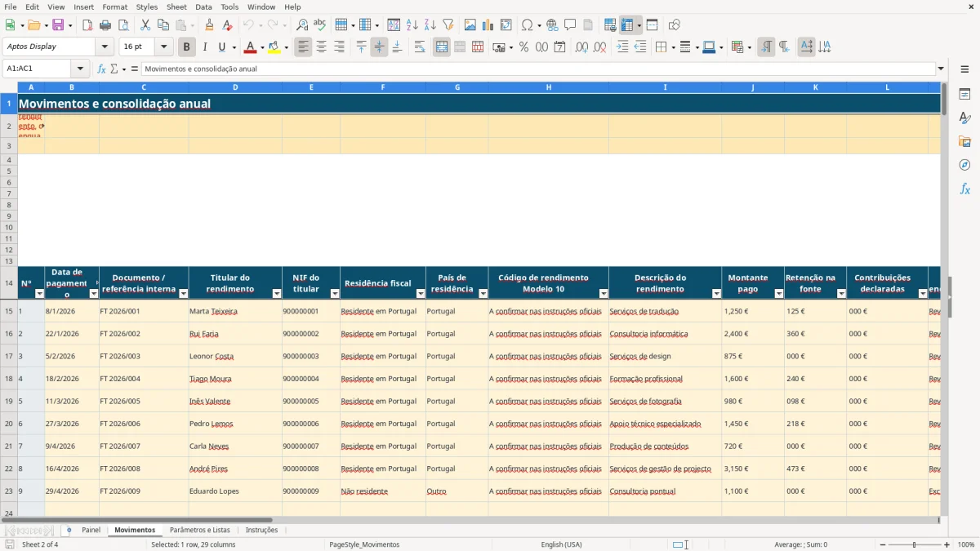Cut the selection with the scissors icon
Screen dimensions: 980x551
(145, 25)
